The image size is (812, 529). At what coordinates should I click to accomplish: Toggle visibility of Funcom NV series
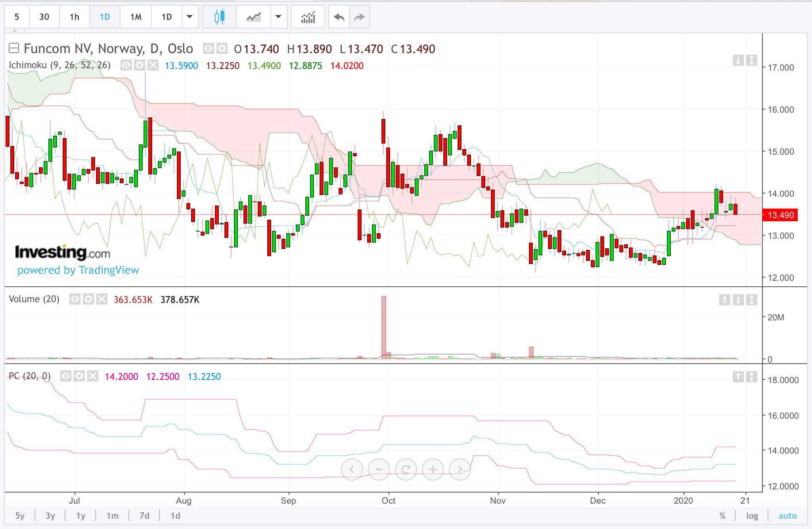(209, 49)
